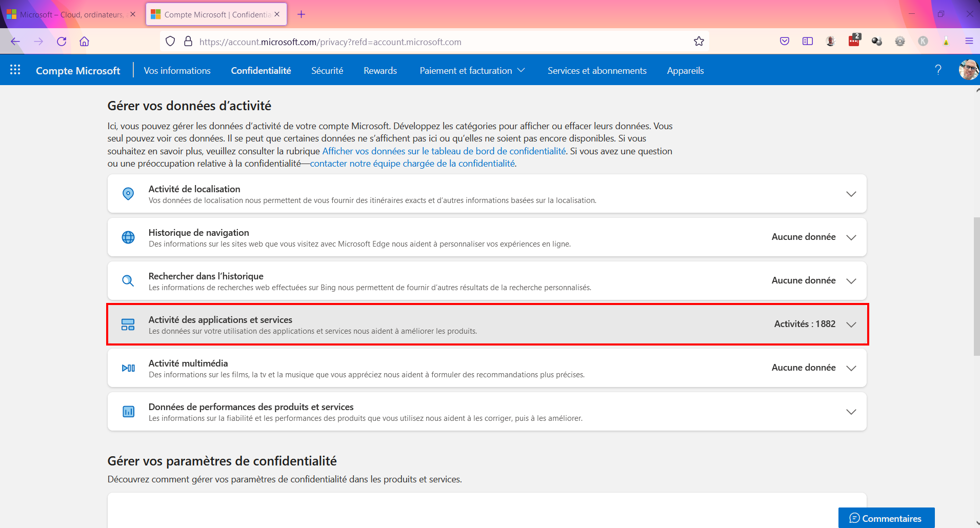Open Afficher vos données sur le tableau de bord link

[x=444, y=151]
